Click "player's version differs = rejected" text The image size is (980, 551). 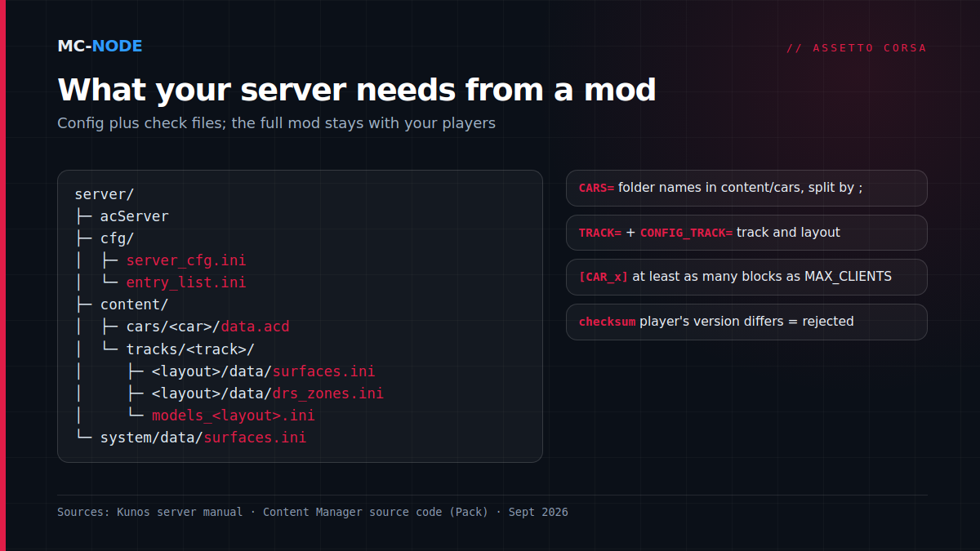click(746, 322)
